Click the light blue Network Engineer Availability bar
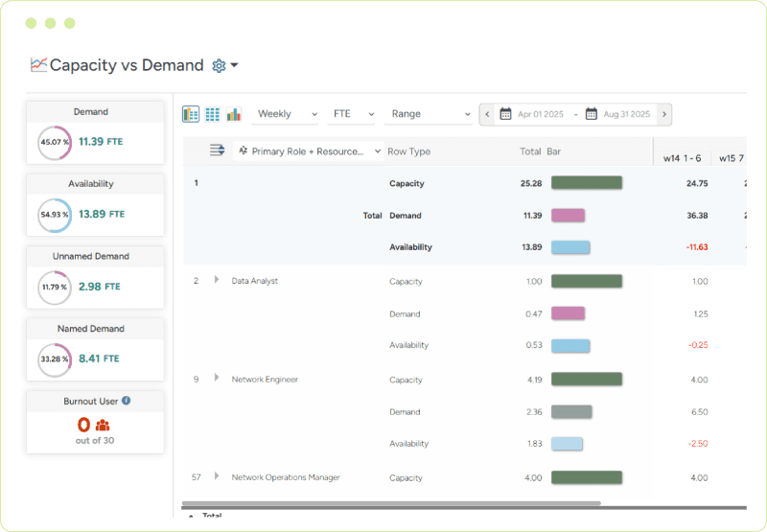This screenshot has height=532, width=767. [x=567, y=444]
